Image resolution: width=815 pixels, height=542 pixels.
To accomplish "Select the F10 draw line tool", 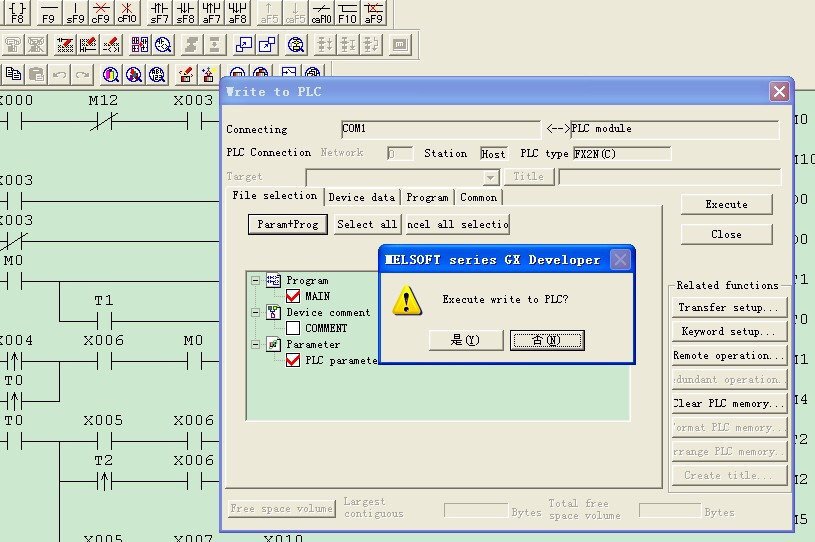I will click(348, 12).
